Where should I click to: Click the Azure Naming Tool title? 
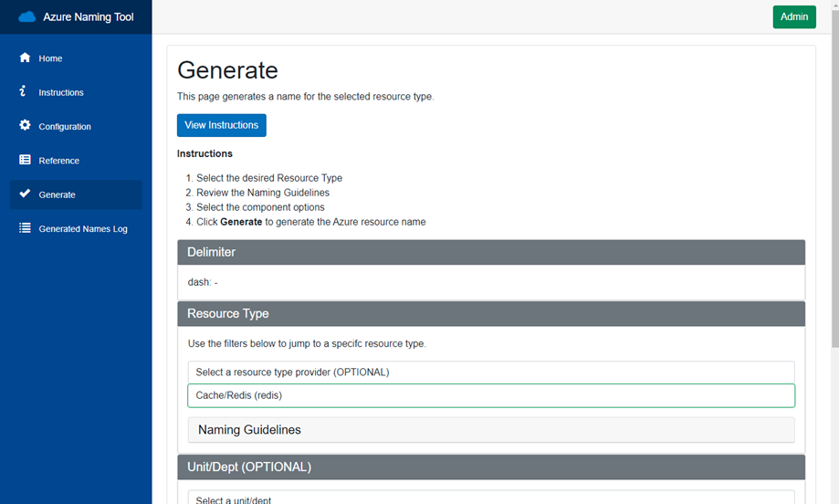tap(89, 17)
